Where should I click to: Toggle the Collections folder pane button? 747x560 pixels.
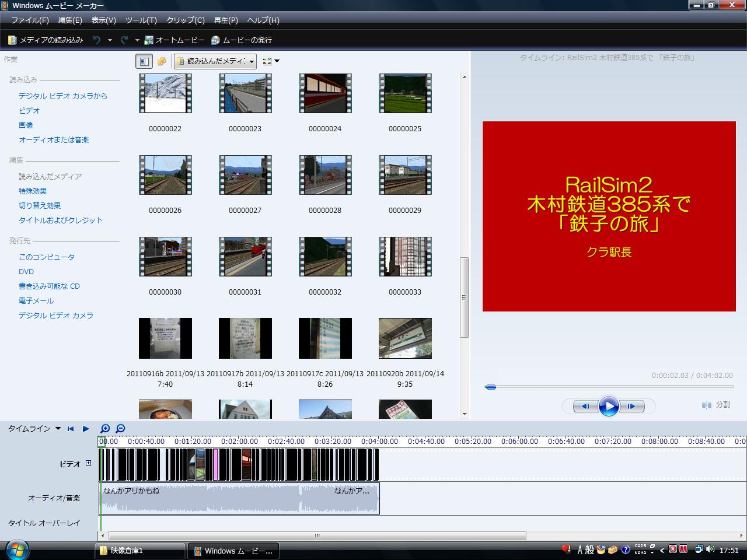coord(162,61)
